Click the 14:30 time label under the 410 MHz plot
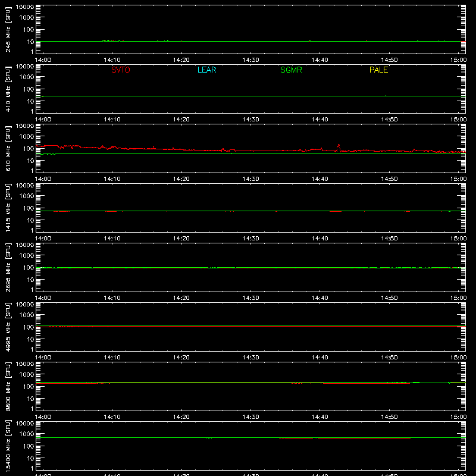The image size is (476, 476). click(250, 120)
